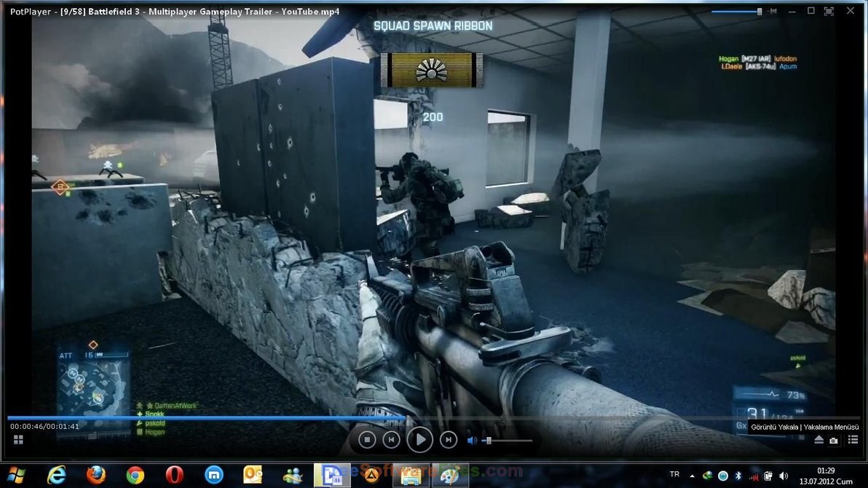Launch Internet Explorer from the taskbar
The width and height of the screenshot is (868, 488).
(x=57, y=476)
